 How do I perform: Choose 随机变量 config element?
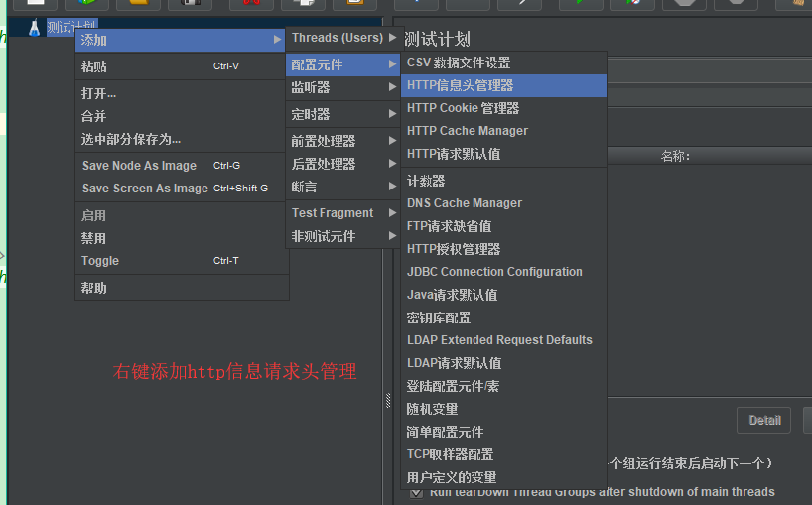click(503, 408)
